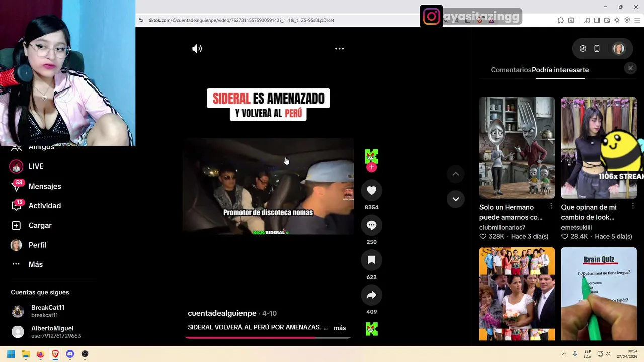The height and width of the screenshot is (362, 644).
Task: Close the side panel with X
Action: pos(630,68)
